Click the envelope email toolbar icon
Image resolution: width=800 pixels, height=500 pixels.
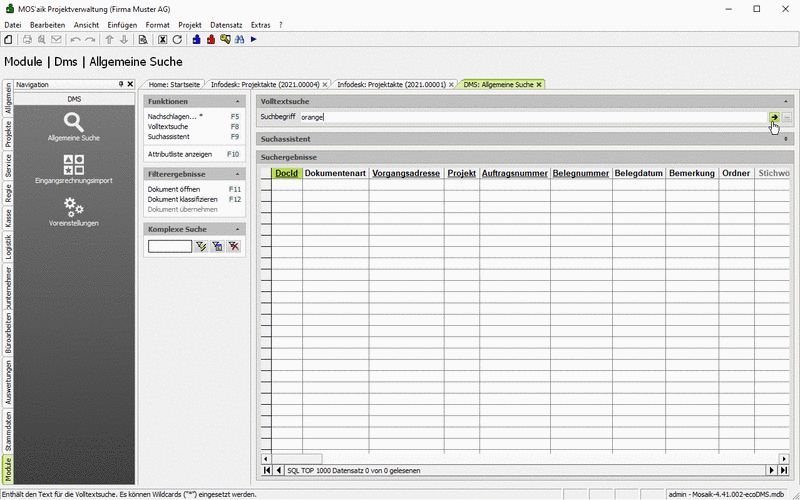(56, 39)
